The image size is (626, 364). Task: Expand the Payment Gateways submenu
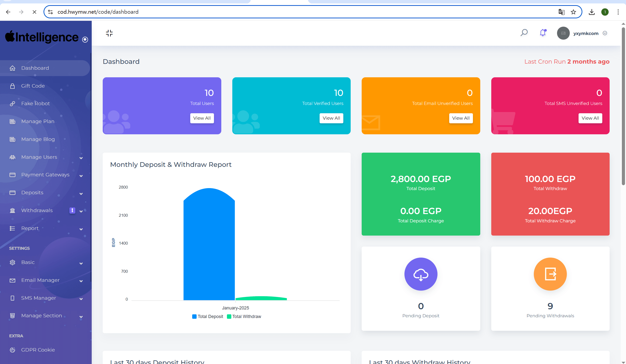(x=46, y=175)
